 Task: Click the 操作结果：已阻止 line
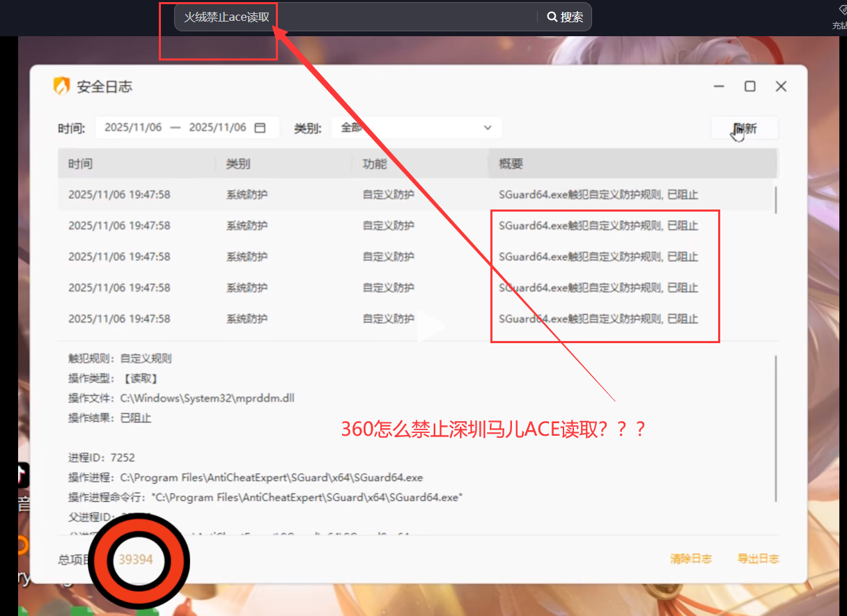pyautogui.click(x=109, y=418)
